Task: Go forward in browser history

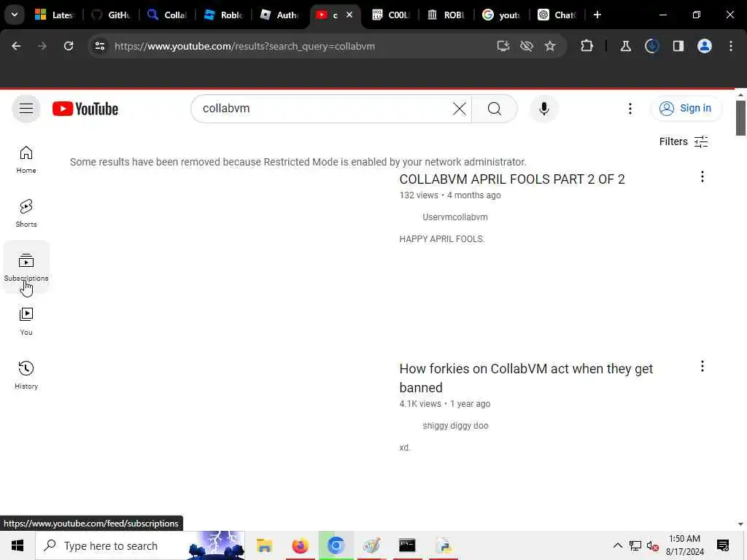Action: pos(42,46)
